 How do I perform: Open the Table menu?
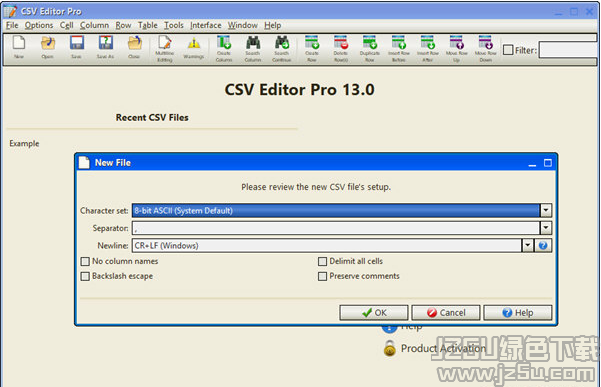148,25
